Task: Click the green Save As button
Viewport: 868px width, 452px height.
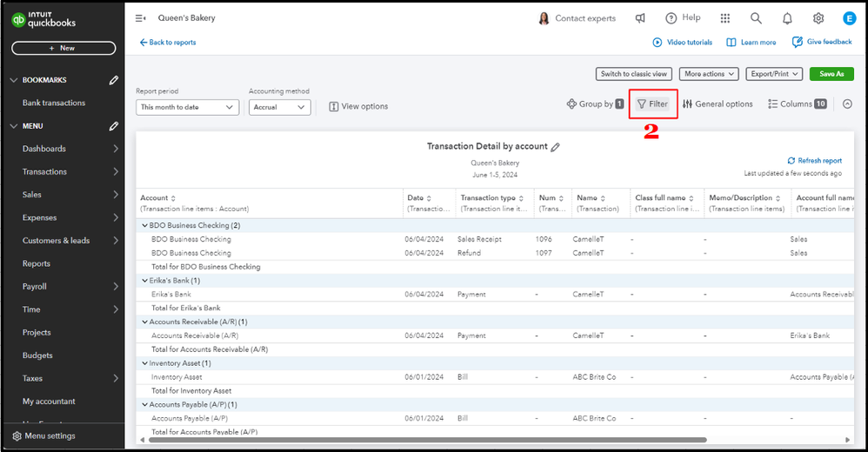Action: pyautogui.click(x=831, y=74)
